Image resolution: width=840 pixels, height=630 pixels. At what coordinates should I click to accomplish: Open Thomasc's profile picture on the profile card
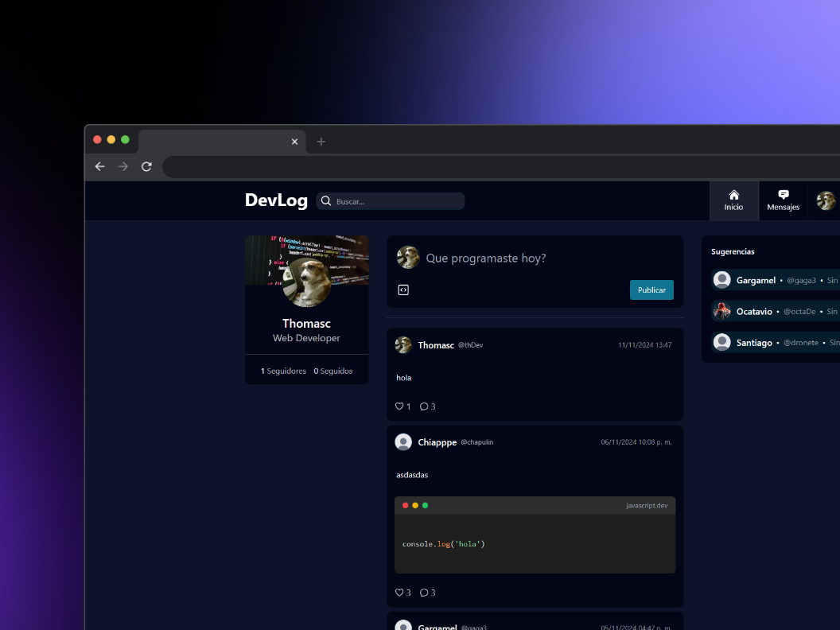[306, 282]
